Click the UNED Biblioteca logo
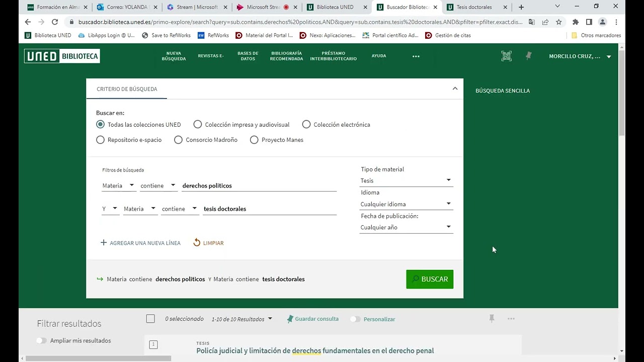 coord(62,56)
